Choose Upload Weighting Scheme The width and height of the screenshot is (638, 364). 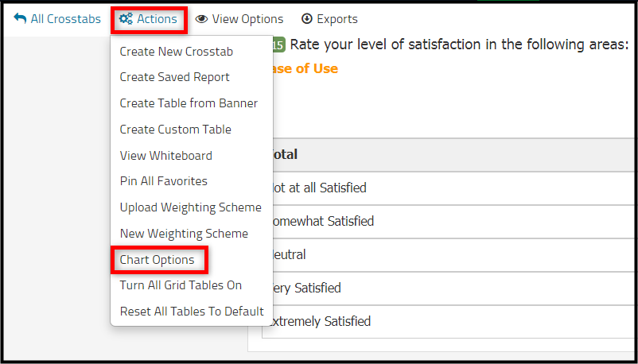click(x=191, y=207)
